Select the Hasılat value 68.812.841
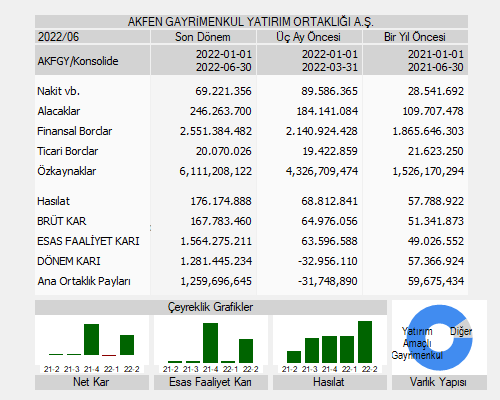 [x=329, y=201]
